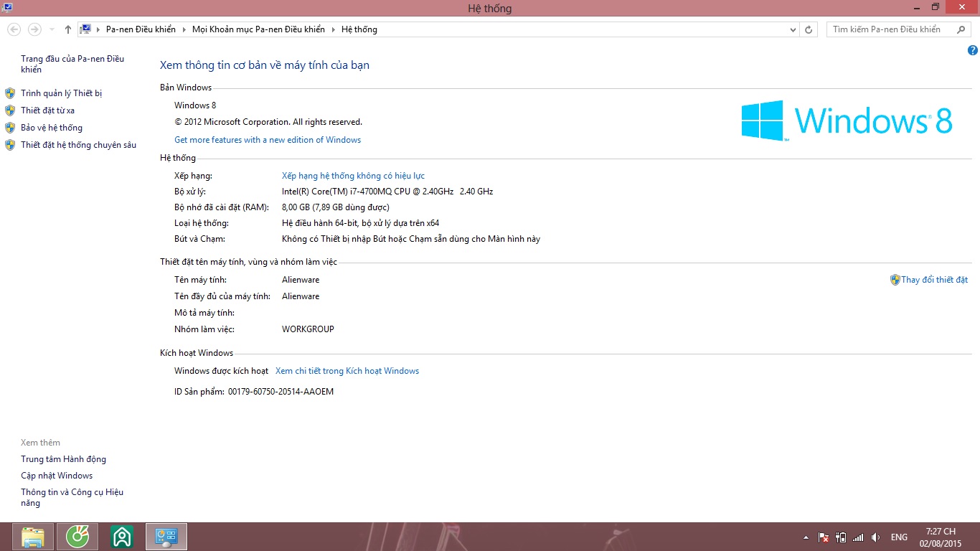Click shield icon beside Trình quản lý Thiết bị
This screenshot has height=551, width=980.
pos(10,93)
